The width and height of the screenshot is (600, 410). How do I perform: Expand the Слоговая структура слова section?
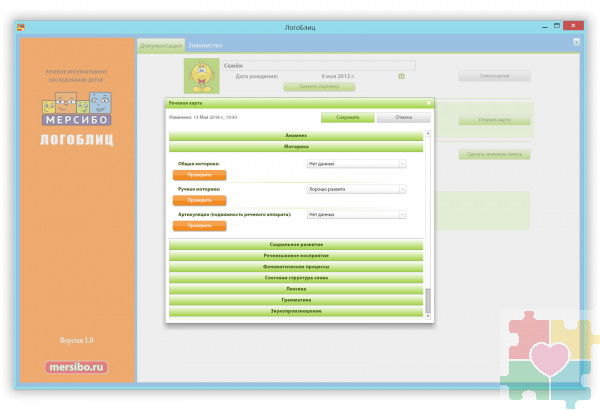pyautogui.click(x=296, y=278)
